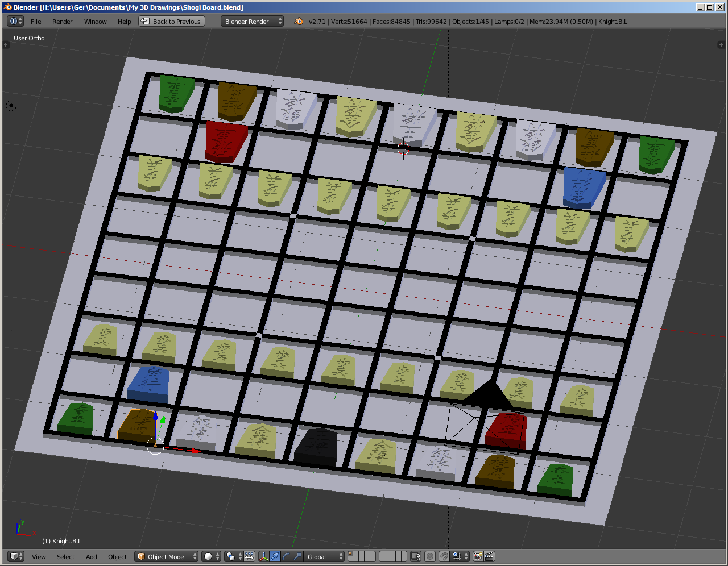Image resolution: width=728 pixels, height=566 pixels.
Task: Open the Object menu in viewport header
Action: tap(117, 557)
